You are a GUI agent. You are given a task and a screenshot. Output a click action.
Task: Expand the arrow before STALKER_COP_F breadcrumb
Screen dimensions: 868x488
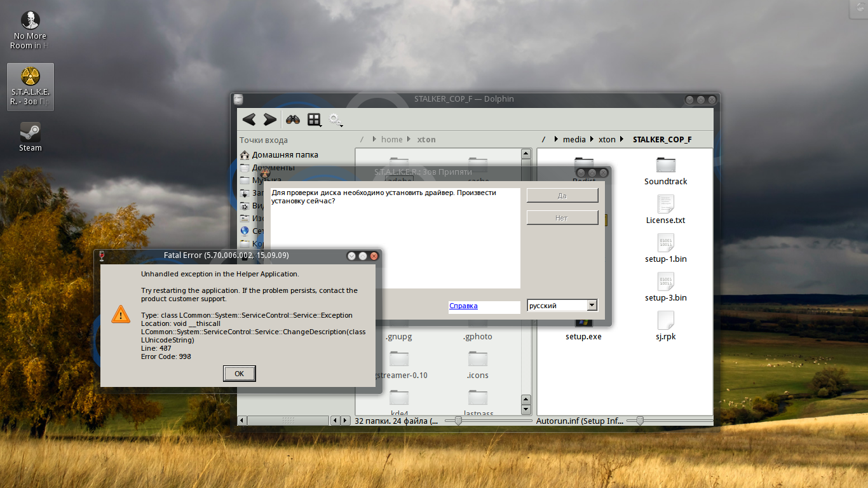(x=623, y=140)
